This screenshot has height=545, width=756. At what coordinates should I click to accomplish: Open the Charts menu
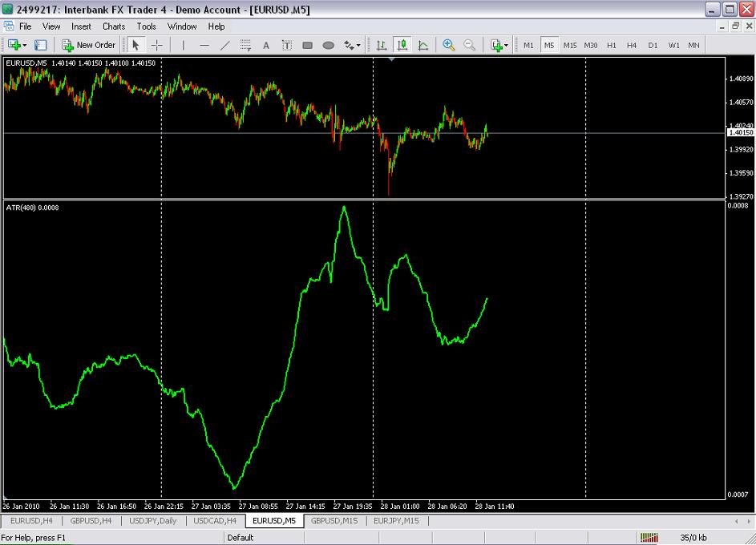(114, 26)
